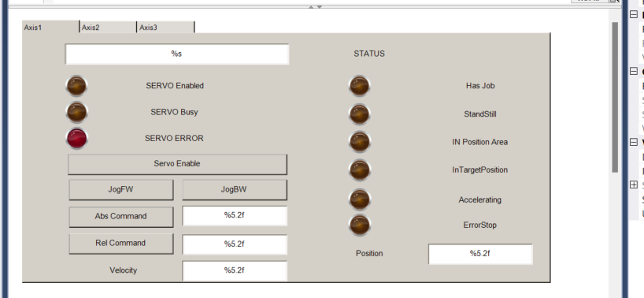Click the Abs Command button
The width and height of the screenshot is (644, 298).
[120, 217]
